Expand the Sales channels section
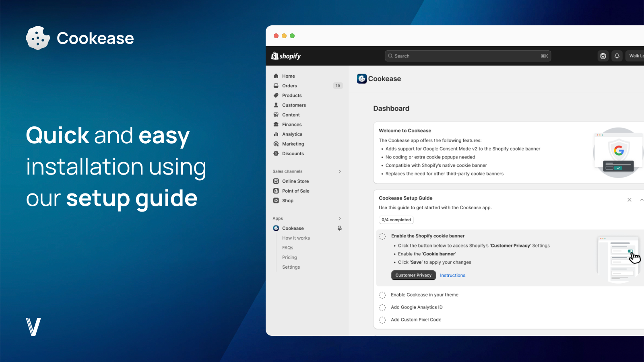 (x=340, y=171)
